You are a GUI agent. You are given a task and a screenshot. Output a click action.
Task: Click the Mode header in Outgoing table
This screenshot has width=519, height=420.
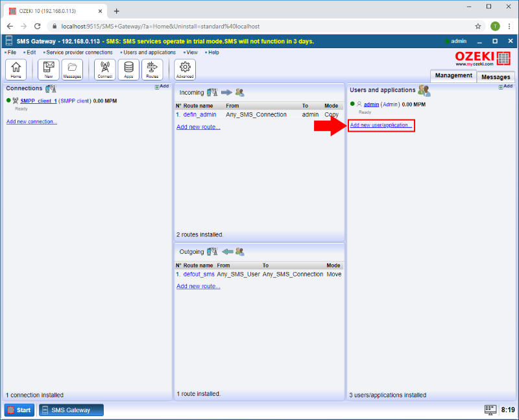click(x=333, y=266)
